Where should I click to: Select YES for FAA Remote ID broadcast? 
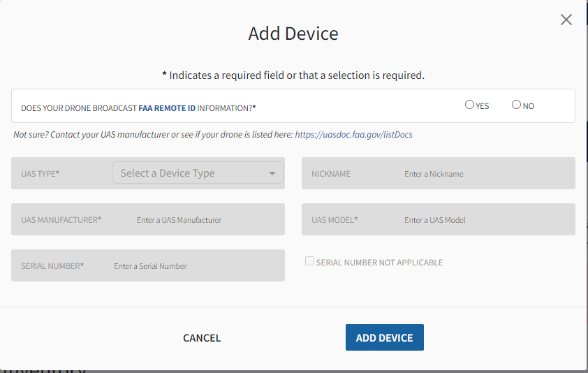(x=469, y=105)
